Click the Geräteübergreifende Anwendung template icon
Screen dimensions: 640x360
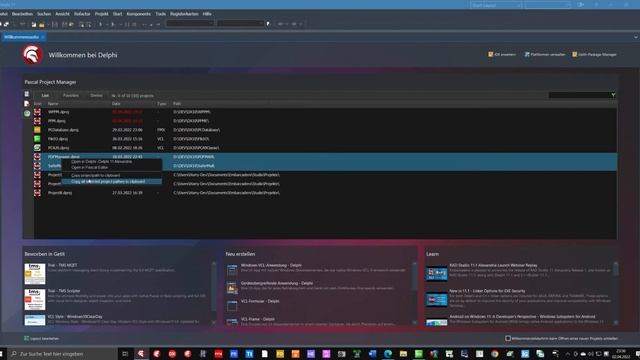click(232, 288)
